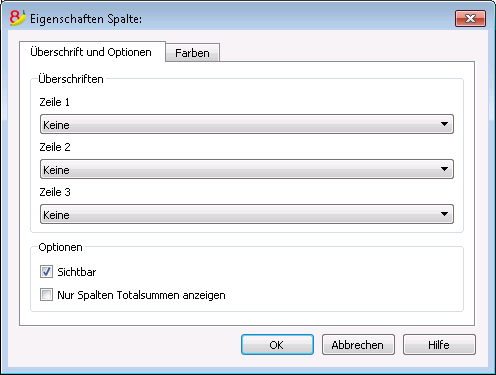This screenshot has height=375, width=496.
Task: Close the Eigenschaften Spalte dialog
Action: pyautogui.click(x=470, y=18)
